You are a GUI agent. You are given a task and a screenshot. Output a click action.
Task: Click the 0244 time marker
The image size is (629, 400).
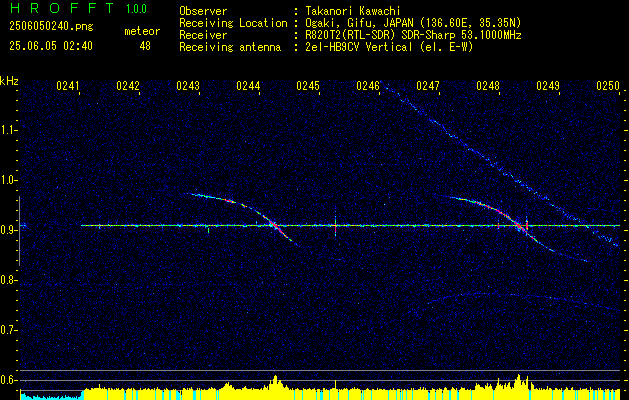(248, 86)
